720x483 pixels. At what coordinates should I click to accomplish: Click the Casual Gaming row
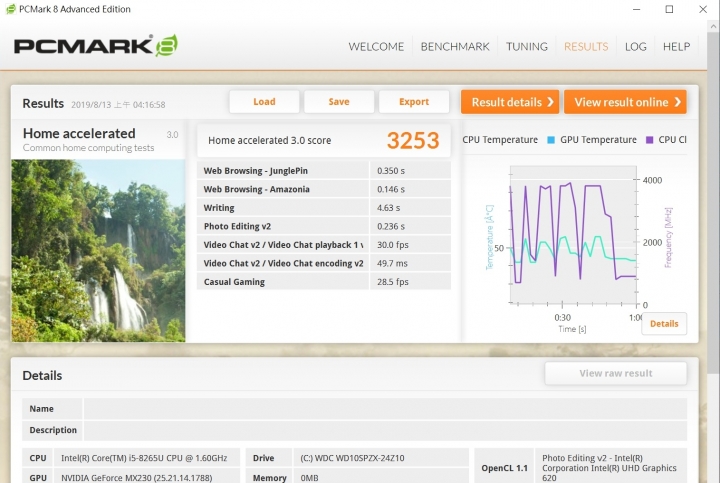324,281
